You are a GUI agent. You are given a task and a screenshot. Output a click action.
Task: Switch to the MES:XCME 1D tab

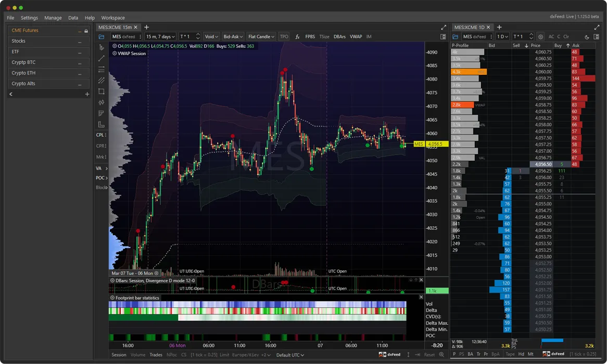471,27
